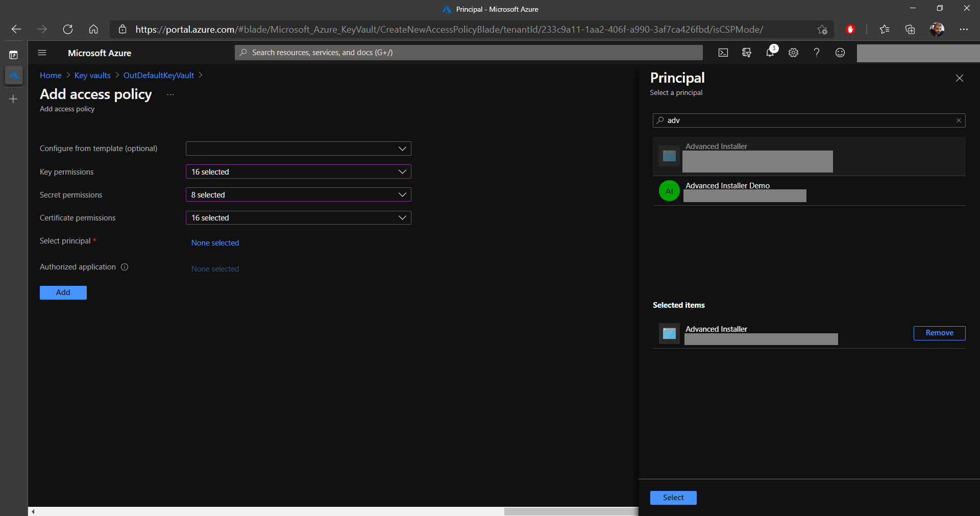Choose Advanced Installer Demo result

pyautogui.click(x=809, y=191)
